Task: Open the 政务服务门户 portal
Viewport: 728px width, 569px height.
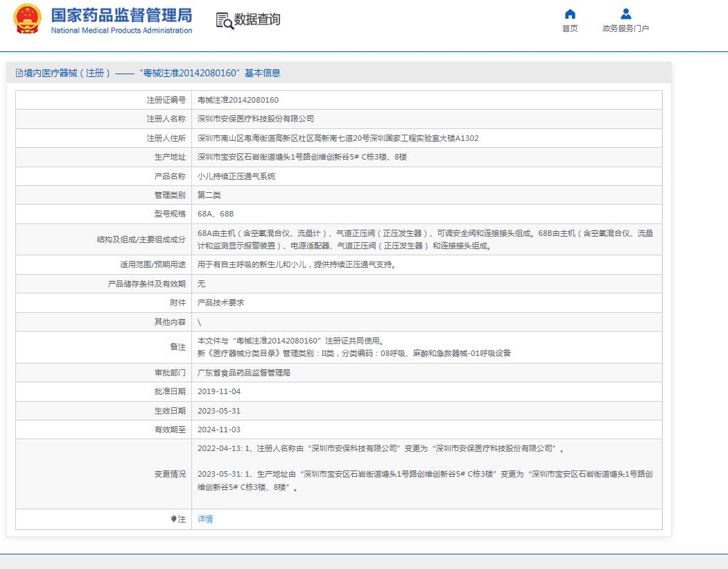Action: coord(625,31)
